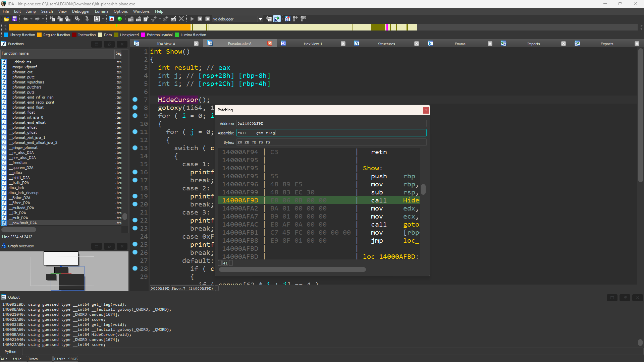Switch to the Hex View-1 tab

tap(313, 44)
